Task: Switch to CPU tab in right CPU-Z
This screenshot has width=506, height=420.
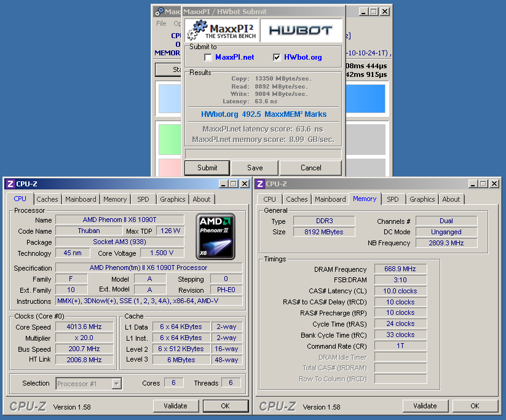Action: (x=269, y=199)
